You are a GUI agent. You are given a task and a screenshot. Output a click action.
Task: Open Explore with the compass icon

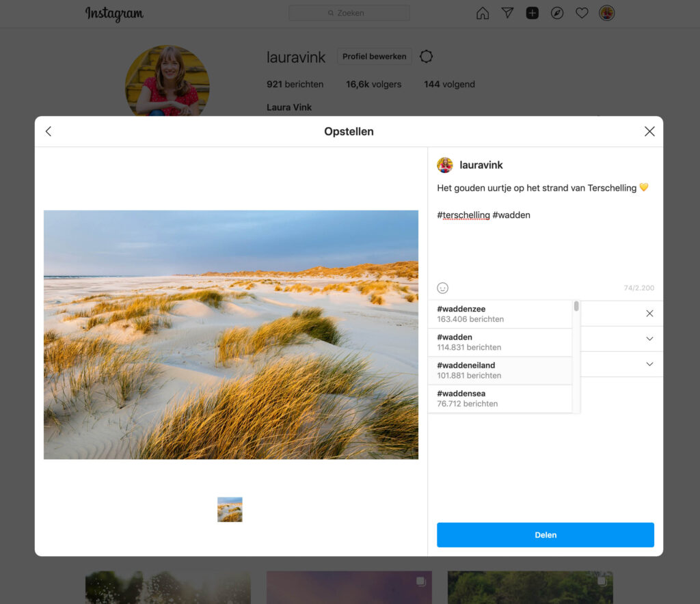[x=556, y=13]
